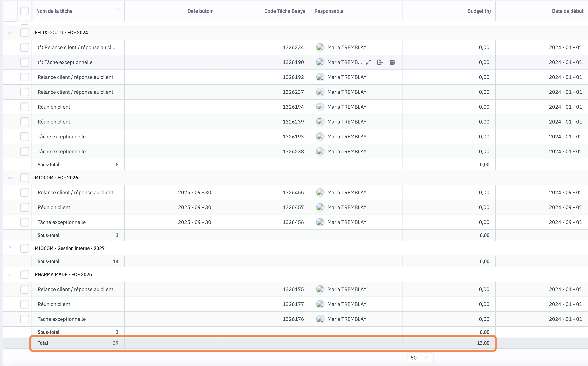This screenshot has height=366, width=588.
Task: Check the FELIX COUTU - EC - 2024 group checkbox
Action: click(24, 32)
